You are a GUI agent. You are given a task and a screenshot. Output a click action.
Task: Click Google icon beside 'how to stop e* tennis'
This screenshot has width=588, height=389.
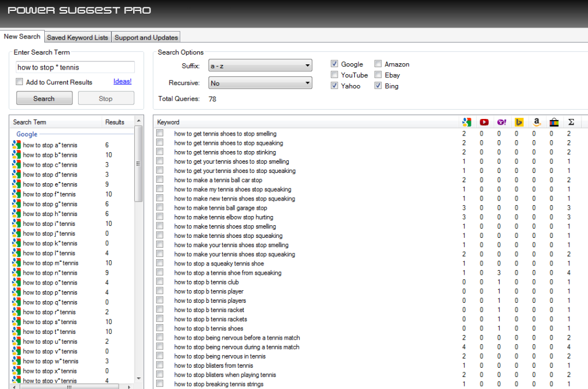click(x=17, y=184)
